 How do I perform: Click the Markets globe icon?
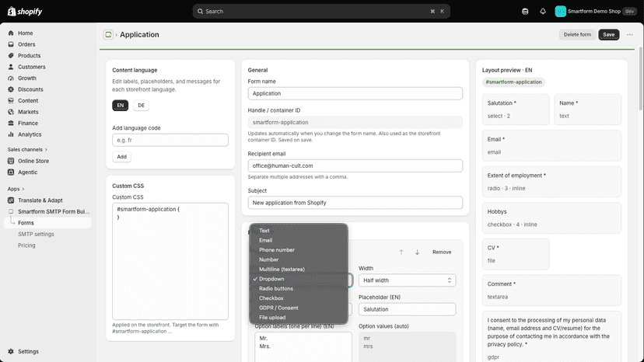click(x=11, y=112)
